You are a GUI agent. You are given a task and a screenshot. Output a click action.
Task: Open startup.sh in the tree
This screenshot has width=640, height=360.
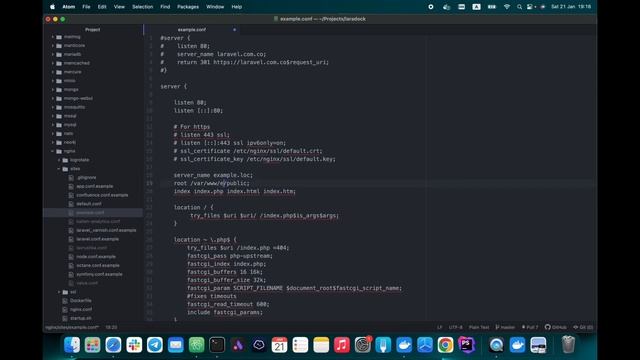point(80,318)
